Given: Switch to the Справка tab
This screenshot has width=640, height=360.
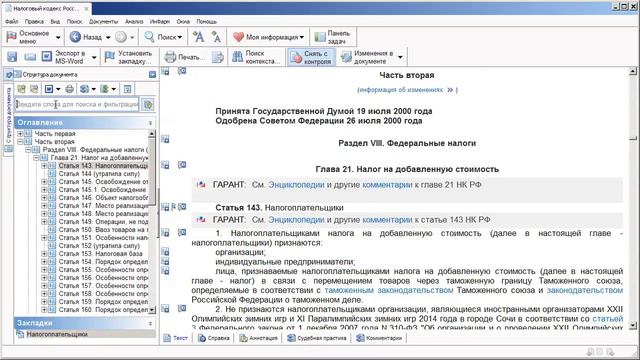Looking at the screenshot, I should point(214,338).
